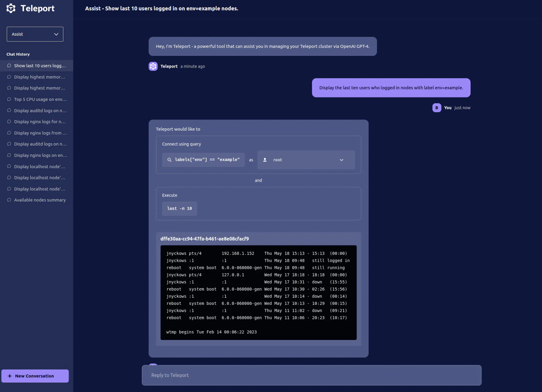The image size is (542, 392).
Task: Open 'Display nginx logs on en…' conversation
Action: (x=36, y=155)
